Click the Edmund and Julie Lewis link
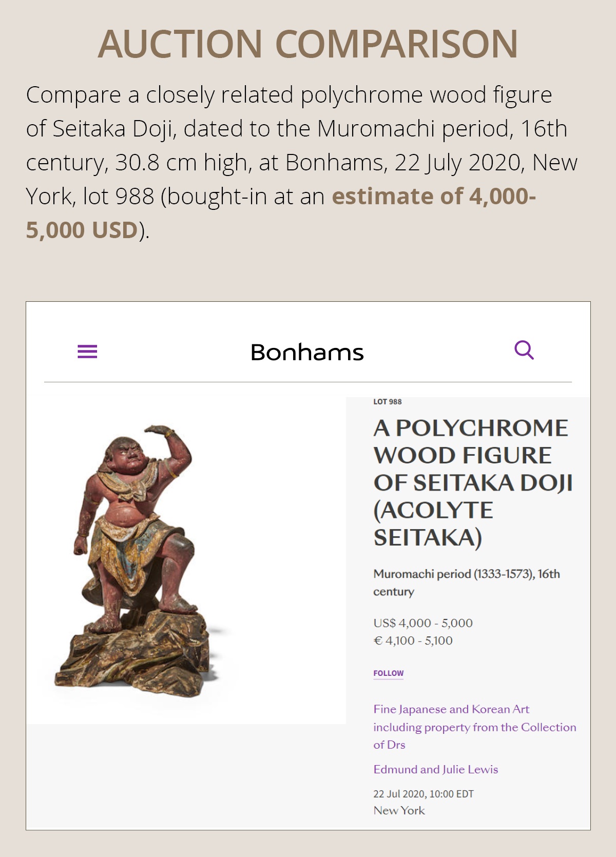This screenshot has height=857, width=616. [435, 769]
